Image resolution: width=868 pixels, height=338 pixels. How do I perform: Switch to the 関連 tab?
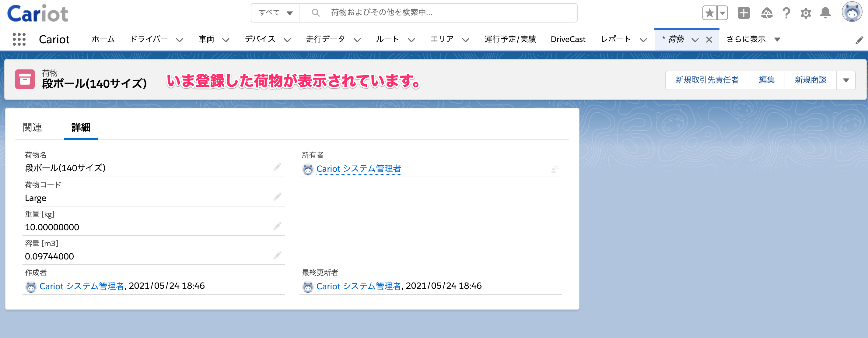(x=32, y=127)
